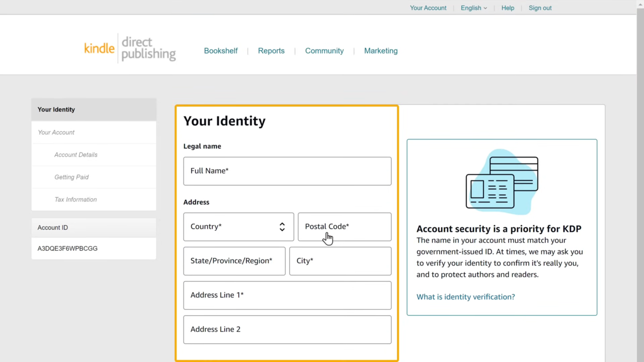The width and height of the screenshot is (644, 362).
Task: Click the Sign out link
Action: 540,8
